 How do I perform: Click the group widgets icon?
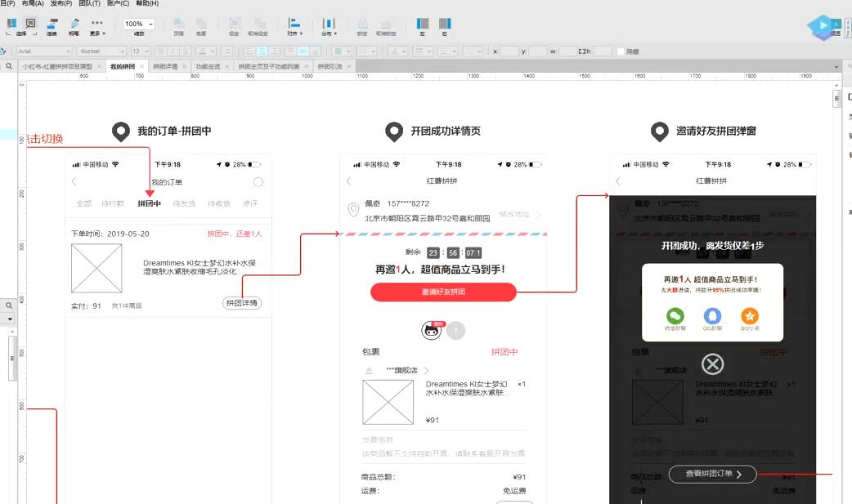click(x=235, y=24)
